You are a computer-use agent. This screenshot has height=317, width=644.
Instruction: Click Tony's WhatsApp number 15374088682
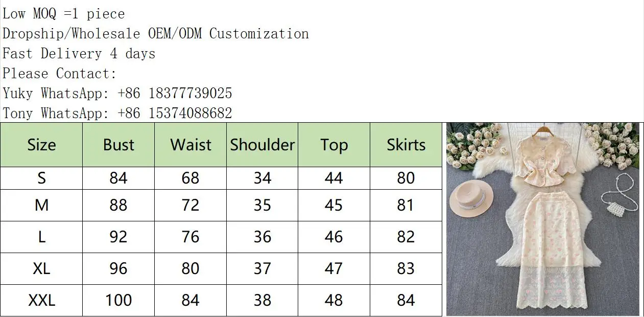tap(190, 113)
